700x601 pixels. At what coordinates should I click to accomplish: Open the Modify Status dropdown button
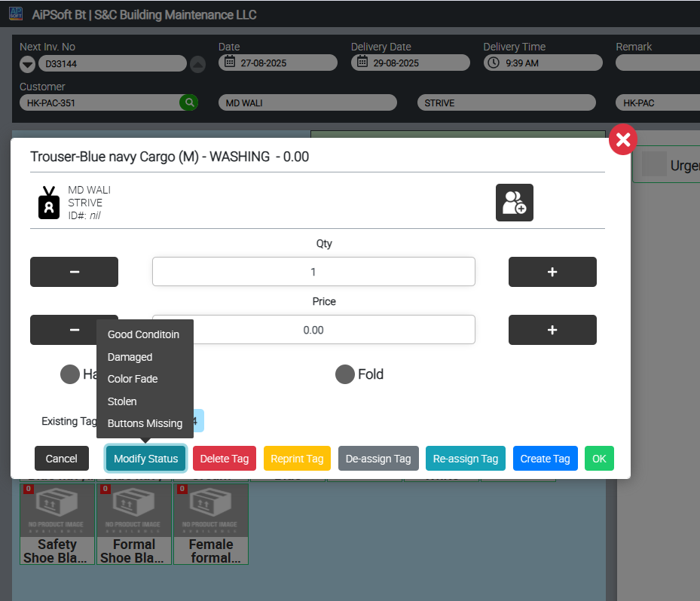(x=145, y=459)
